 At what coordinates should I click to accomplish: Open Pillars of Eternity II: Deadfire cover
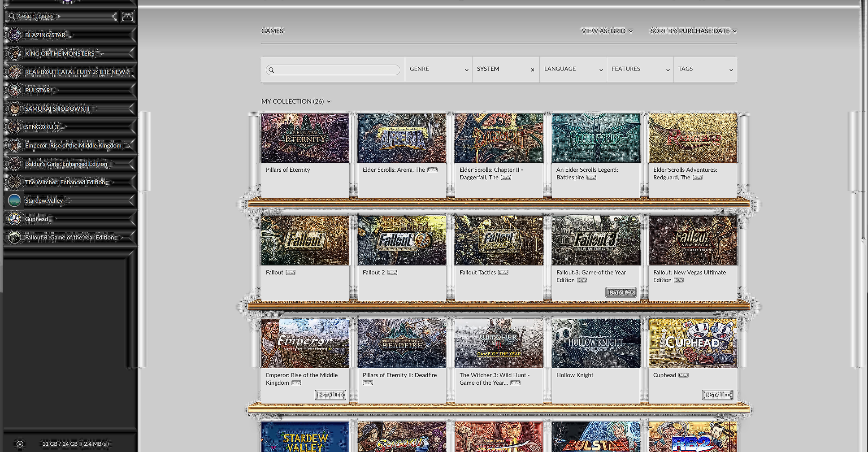click(402, 343)
